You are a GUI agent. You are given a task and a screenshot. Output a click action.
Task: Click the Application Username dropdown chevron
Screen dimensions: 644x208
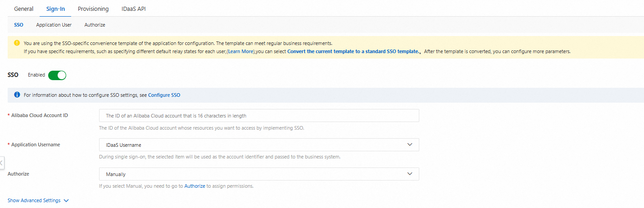(409, 145)
